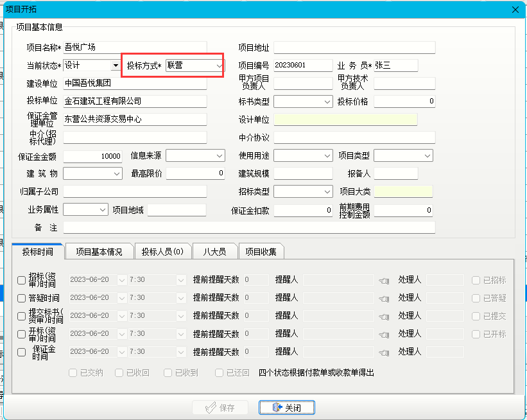
Task: Open the 标书类型 dropdown
Action: tap(327, 101)
